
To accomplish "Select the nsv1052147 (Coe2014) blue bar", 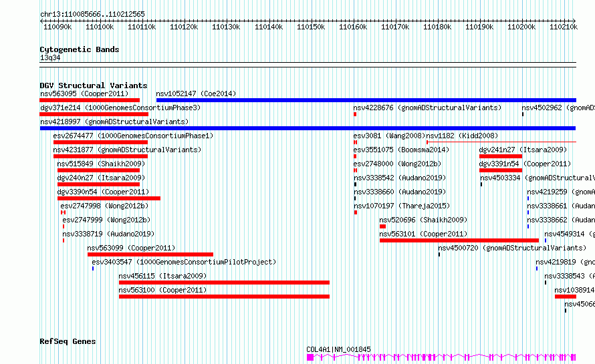I will pos(366,100).
